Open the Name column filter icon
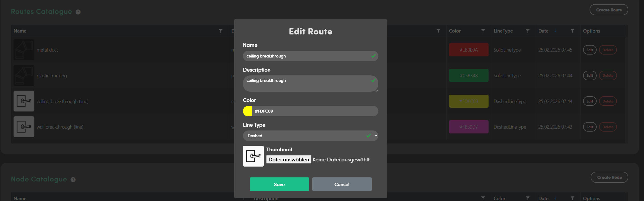The image size is (644, 201). tap(221, 31)
